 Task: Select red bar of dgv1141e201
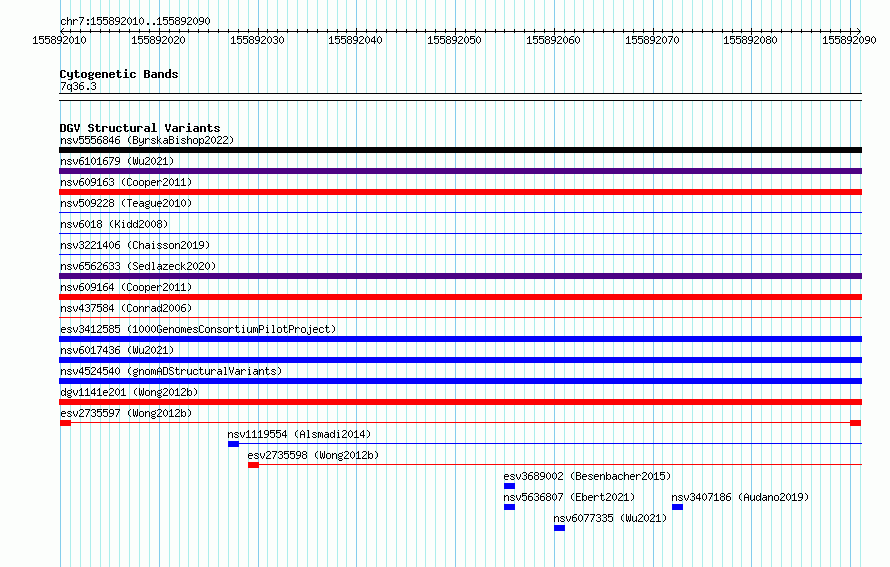[x=460, y=402]
